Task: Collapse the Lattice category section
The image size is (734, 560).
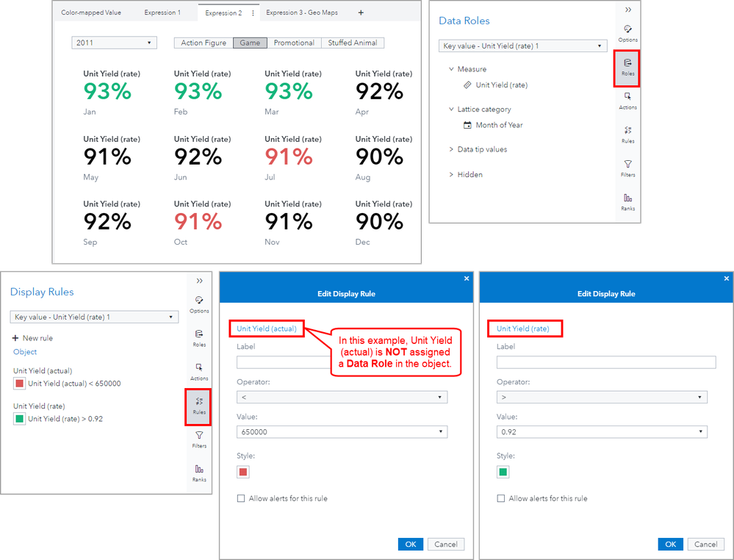Action: (x=451, y=109)
